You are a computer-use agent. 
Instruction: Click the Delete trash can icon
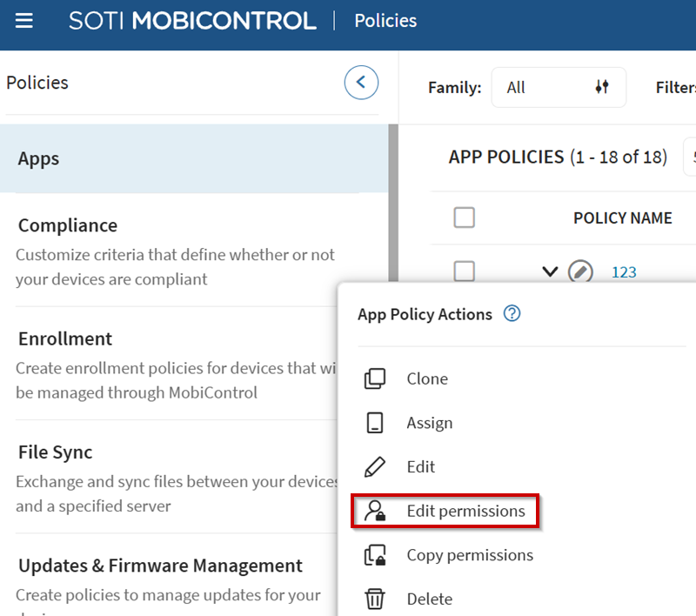click(375, 599)
